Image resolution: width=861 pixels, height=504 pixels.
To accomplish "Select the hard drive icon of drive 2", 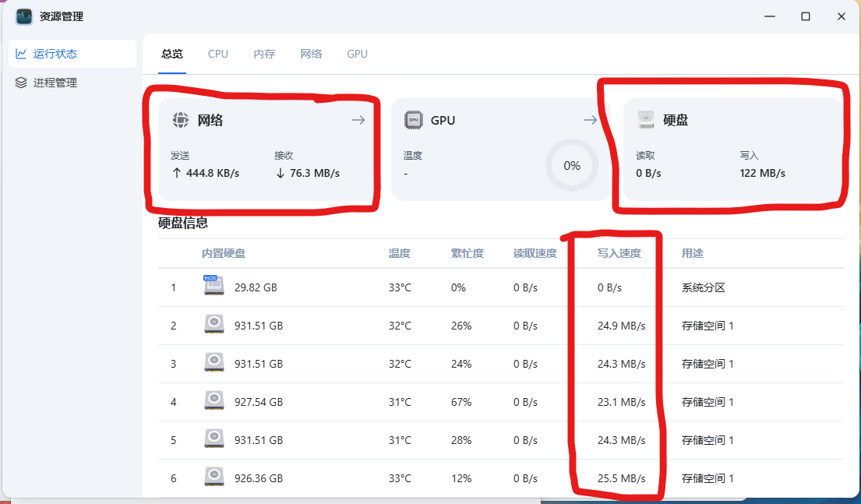I will [213, 325].
